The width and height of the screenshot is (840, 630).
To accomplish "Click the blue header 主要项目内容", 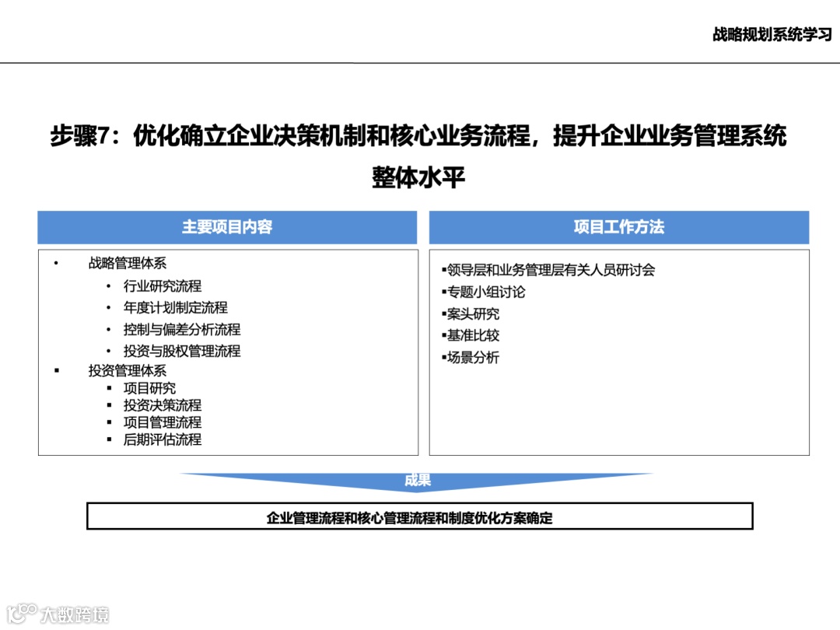I will [227, 227].
